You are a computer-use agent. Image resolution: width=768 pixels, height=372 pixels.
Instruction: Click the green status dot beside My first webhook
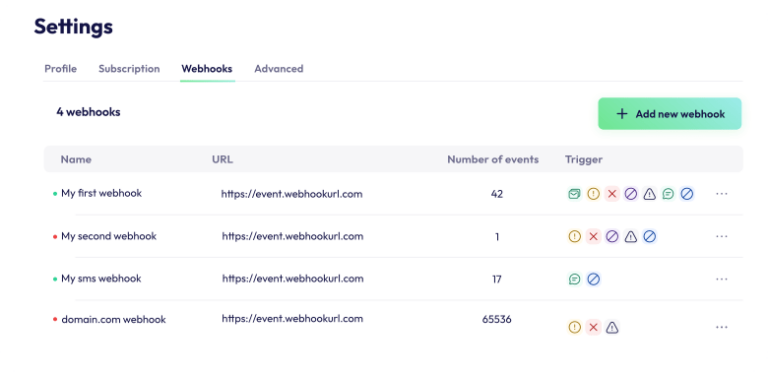(x=55, y=194)
